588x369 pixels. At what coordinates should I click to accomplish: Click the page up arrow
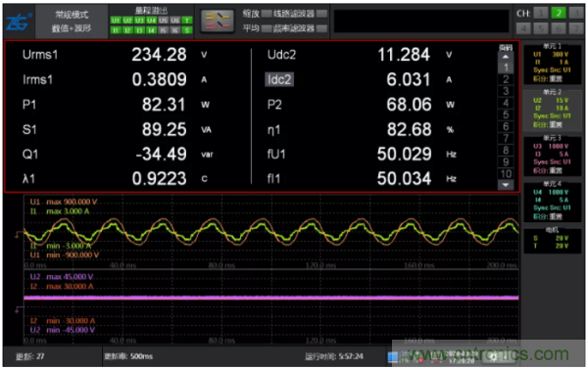[506, 57]
